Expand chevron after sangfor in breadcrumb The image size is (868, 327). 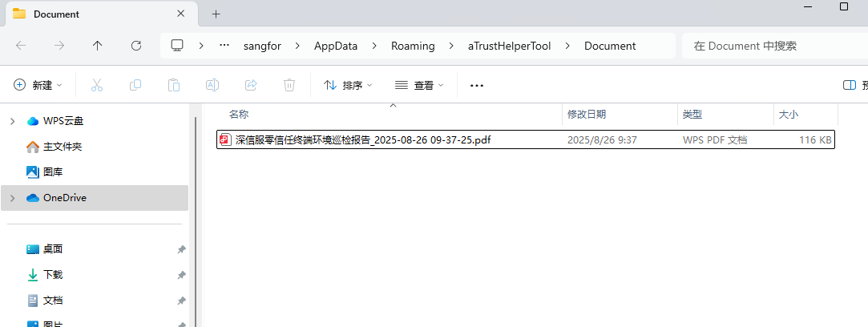298,46
